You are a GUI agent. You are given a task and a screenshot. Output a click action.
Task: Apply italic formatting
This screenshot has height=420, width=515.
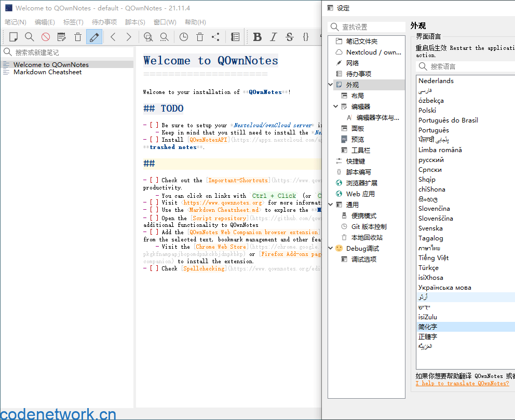274,37
